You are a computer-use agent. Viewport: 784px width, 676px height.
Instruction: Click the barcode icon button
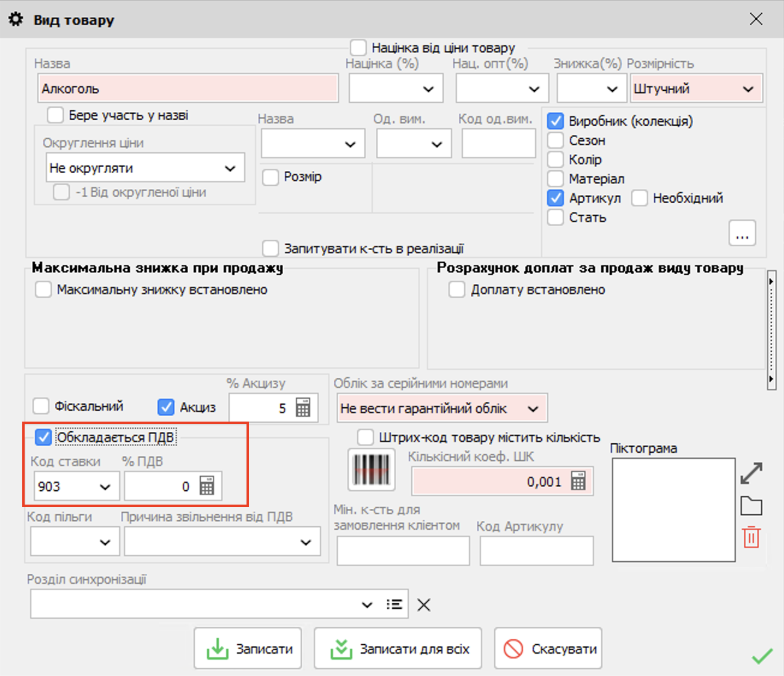coord(372,470)
